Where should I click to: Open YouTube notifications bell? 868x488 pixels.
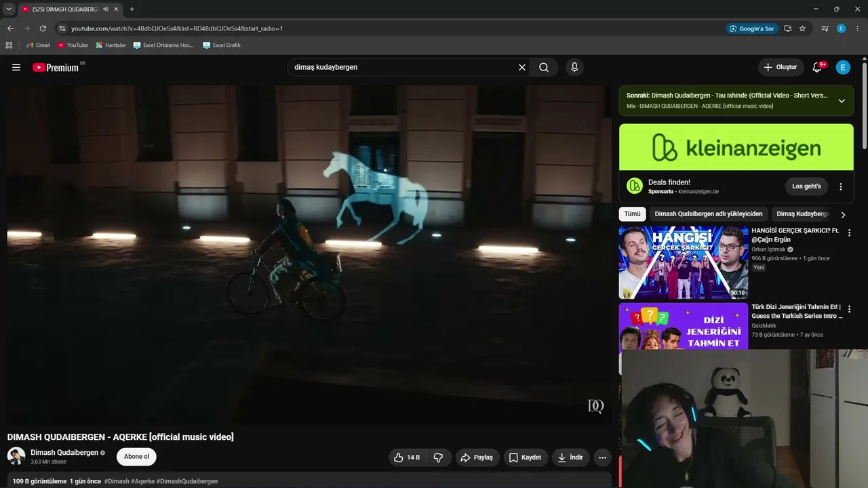817,67
